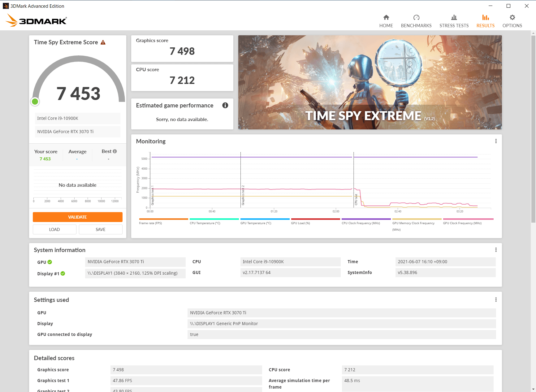The image size is (536, 392).
Task: Click the GPU connected to display true value
Action: [342, 334]
